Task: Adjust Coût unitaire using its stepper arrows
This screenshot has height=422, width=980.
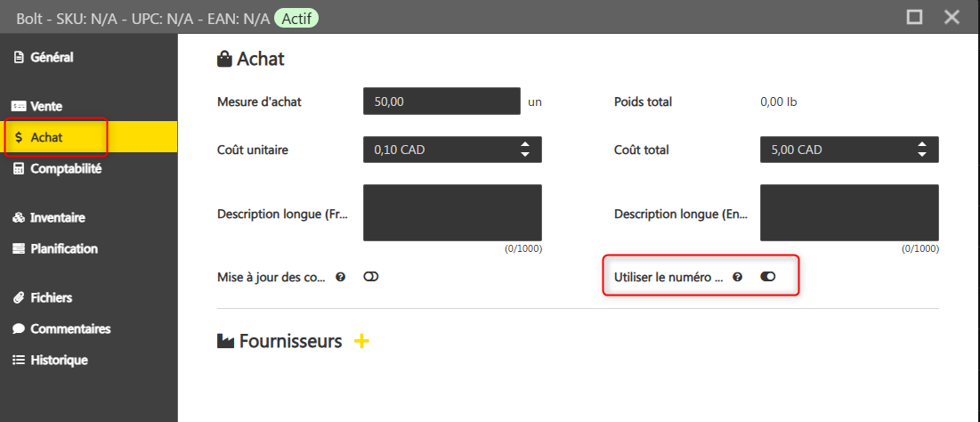Action: [525, 150]
